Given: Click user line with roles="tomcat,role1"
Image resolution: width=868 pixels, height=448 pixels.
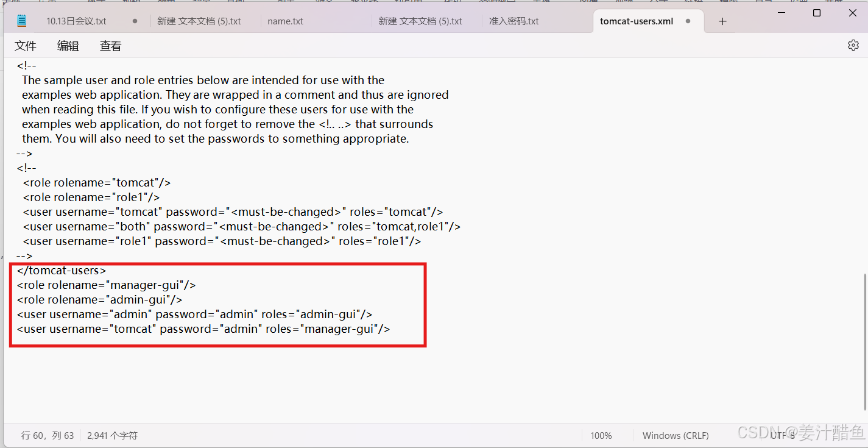Looking at the screenshot, I should (242, 227).
